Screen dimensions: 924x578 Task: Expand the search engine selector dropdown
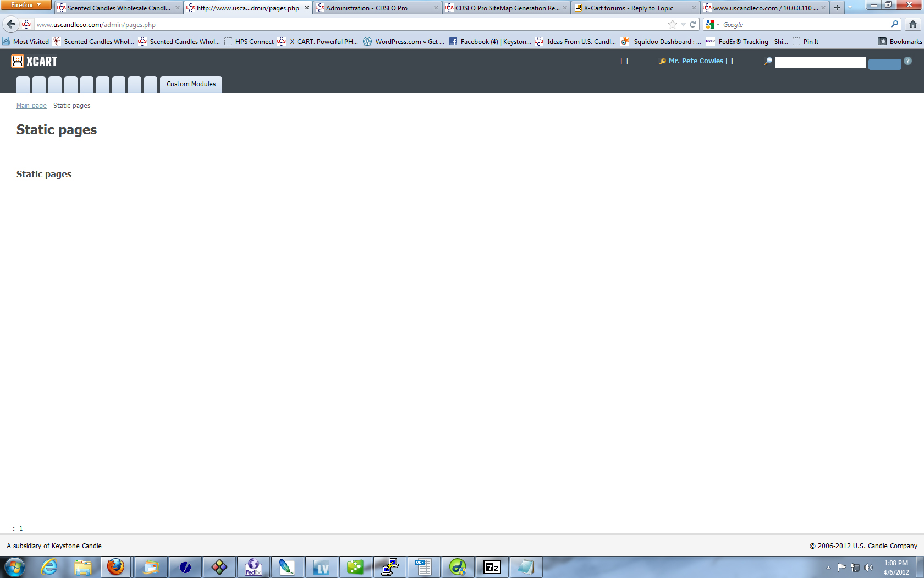click(718, 24)
